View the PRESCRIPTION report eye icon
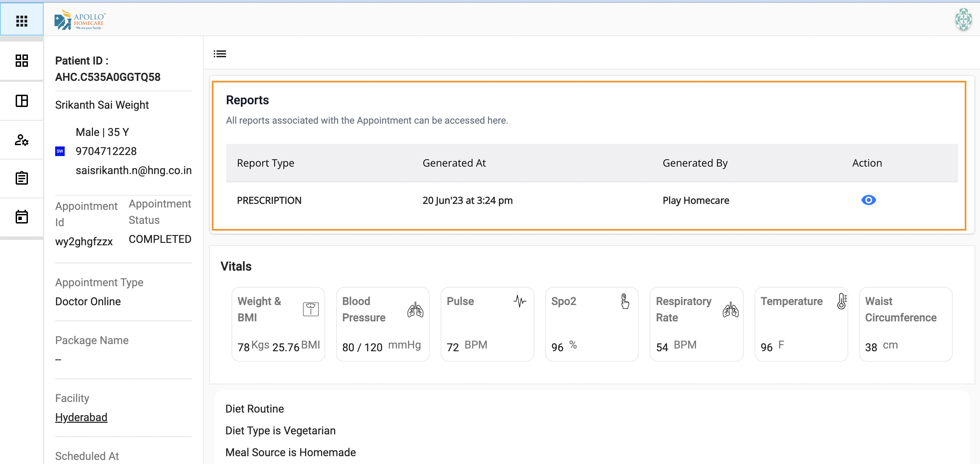The image size is (980, 464). pyautogui.click(x=868, y=200)
